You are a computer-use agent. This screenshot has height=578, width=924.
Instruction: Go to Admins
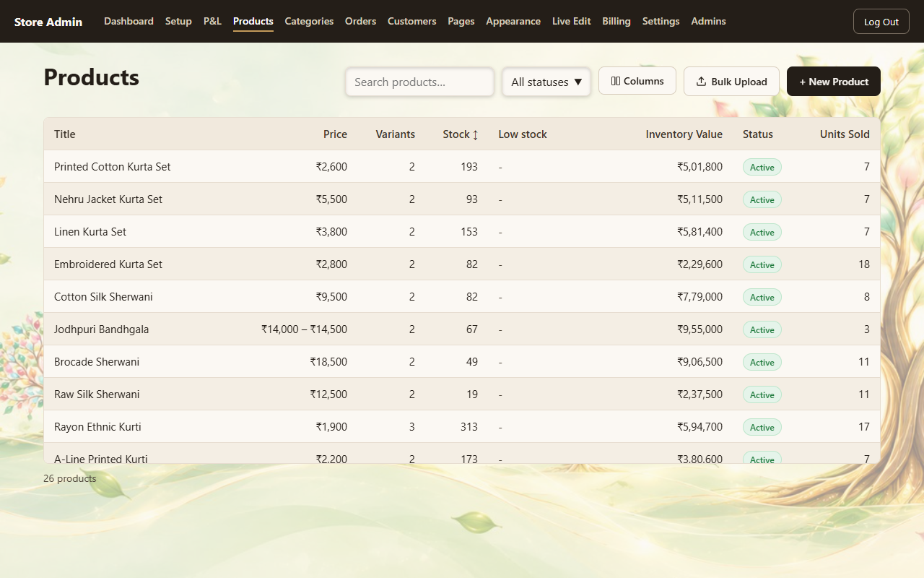pyautogui.click(x=708, y=21)
